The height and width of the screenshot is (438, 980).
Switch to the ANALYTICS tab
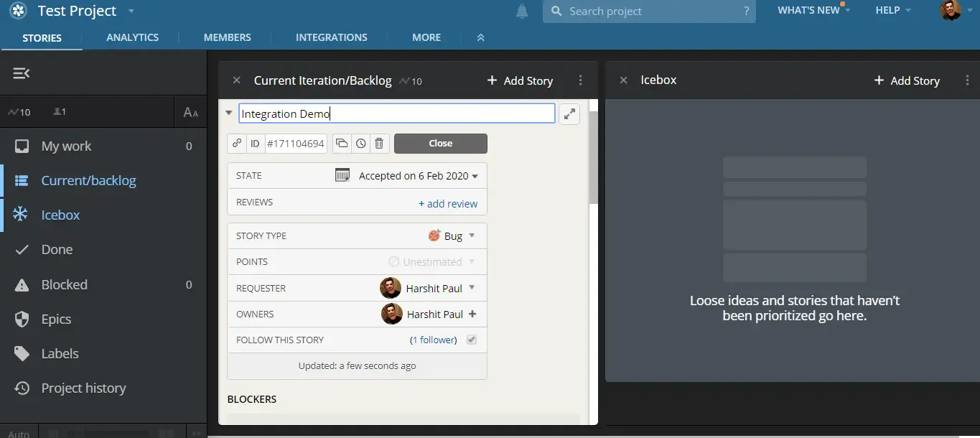(132, 37)
